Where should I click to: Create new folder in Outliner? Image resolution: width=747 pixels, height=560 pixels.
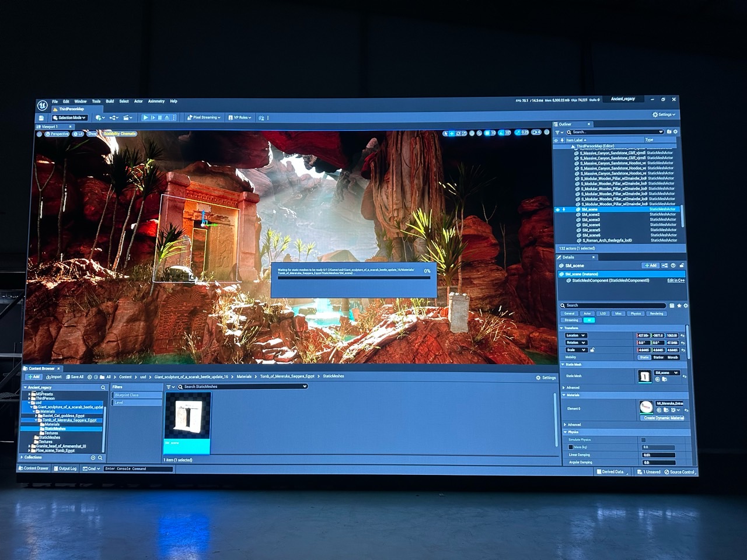click(x=669, y=132)
